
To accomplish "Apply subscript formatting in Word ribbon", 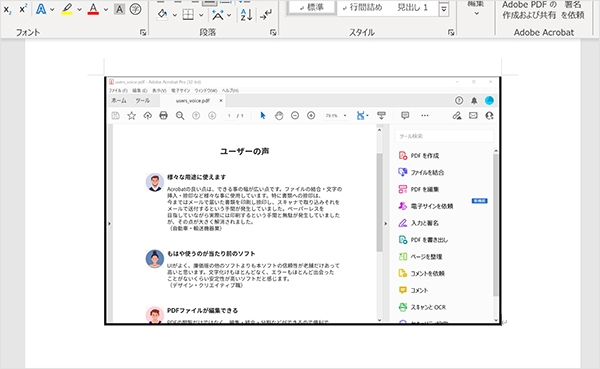I will (x=7, y=10).
